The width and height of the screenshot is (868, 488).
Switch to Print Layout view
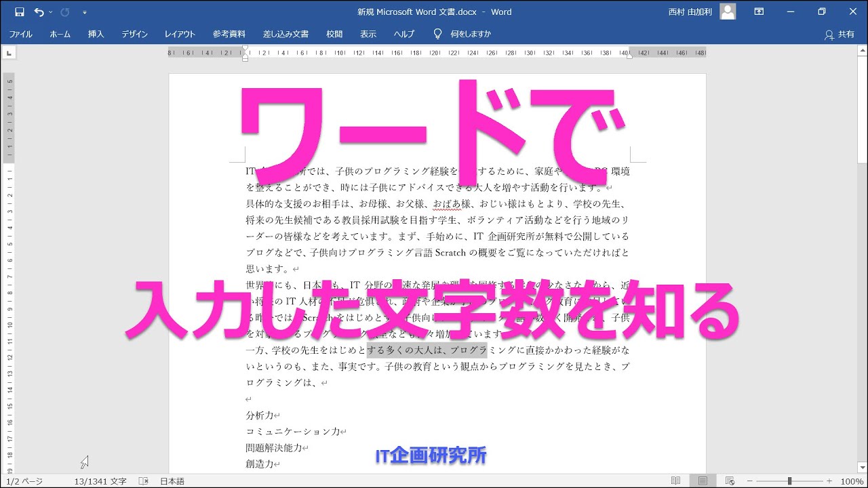click(703, 481)
